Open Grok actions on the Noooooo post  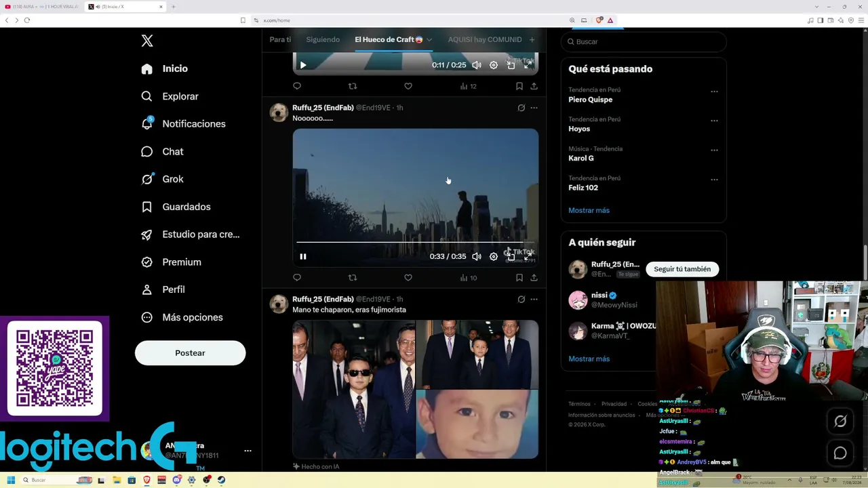(x=521, y=108)
